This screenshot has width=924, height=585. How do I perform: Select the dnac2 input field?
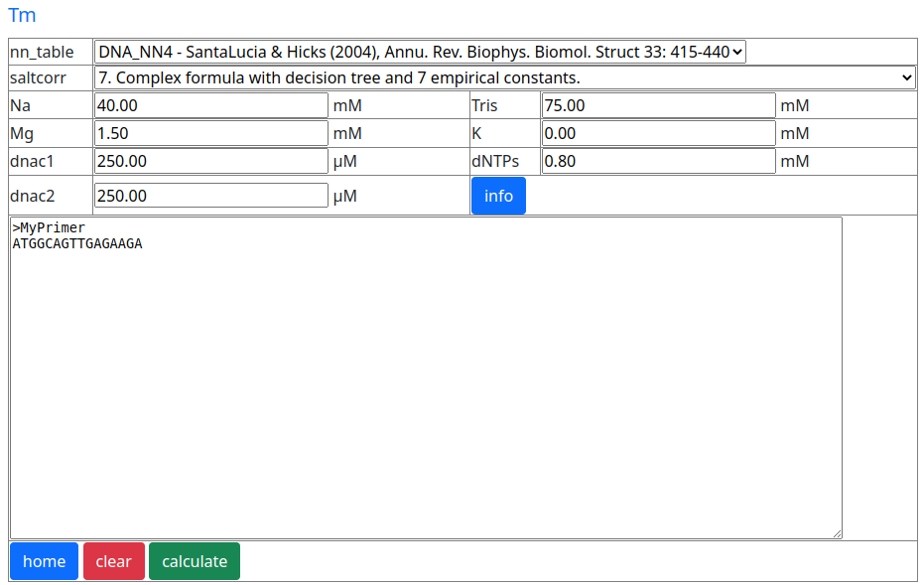tap(210, 196)
